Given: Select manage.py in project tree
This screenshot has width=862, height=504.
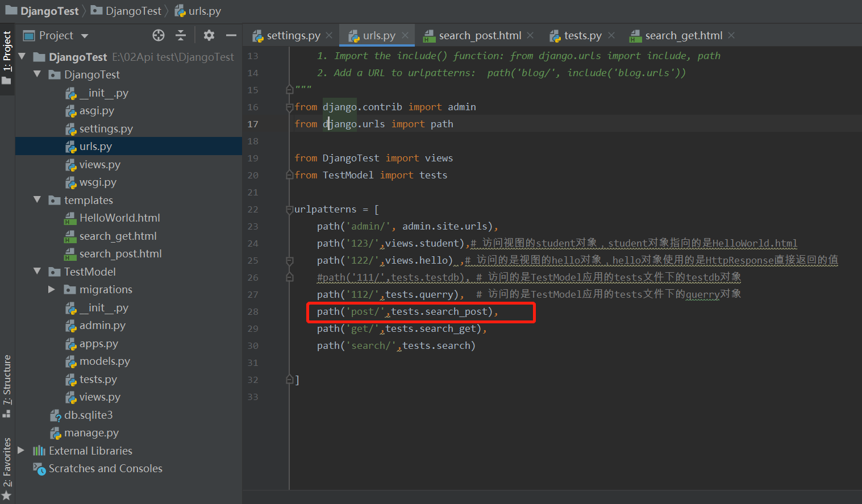Looking at the screenshot, I should [x=91, y=432].
